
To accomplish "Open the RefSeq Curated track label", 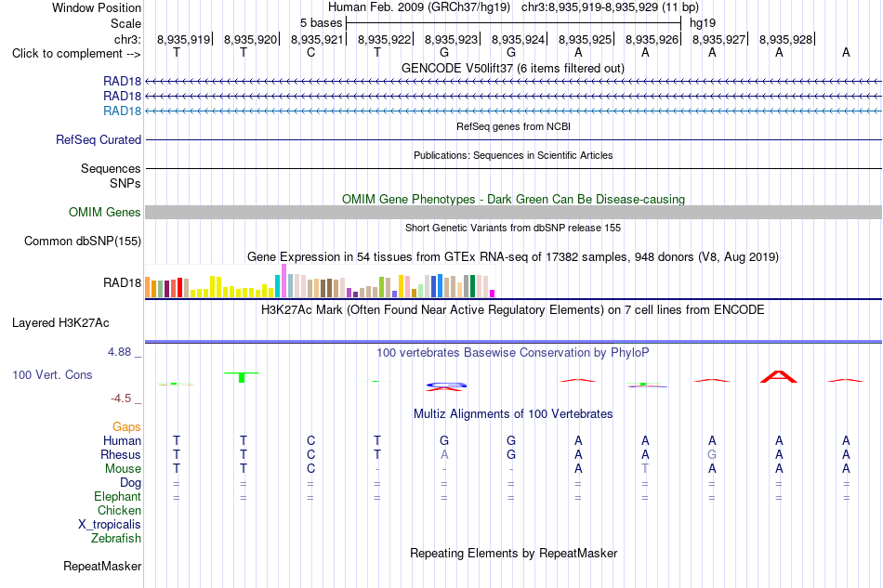I will 99,139.
